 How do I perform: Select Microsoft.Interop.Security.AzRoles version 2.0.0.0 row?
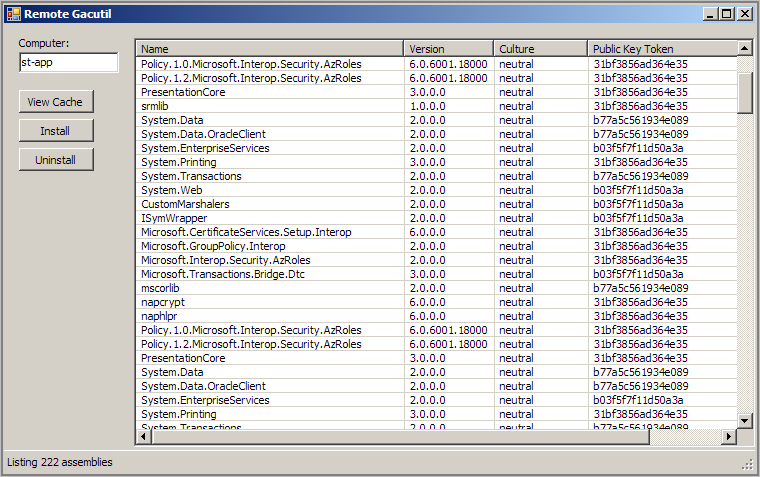pos(436,260)
